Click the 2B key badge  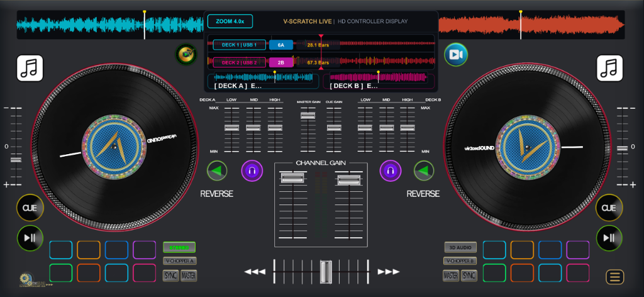click(281, 62)
